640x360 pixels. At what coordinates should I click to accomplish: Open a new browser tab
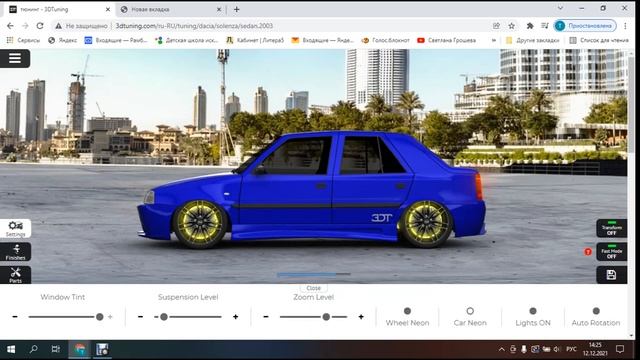coord(236,9)
